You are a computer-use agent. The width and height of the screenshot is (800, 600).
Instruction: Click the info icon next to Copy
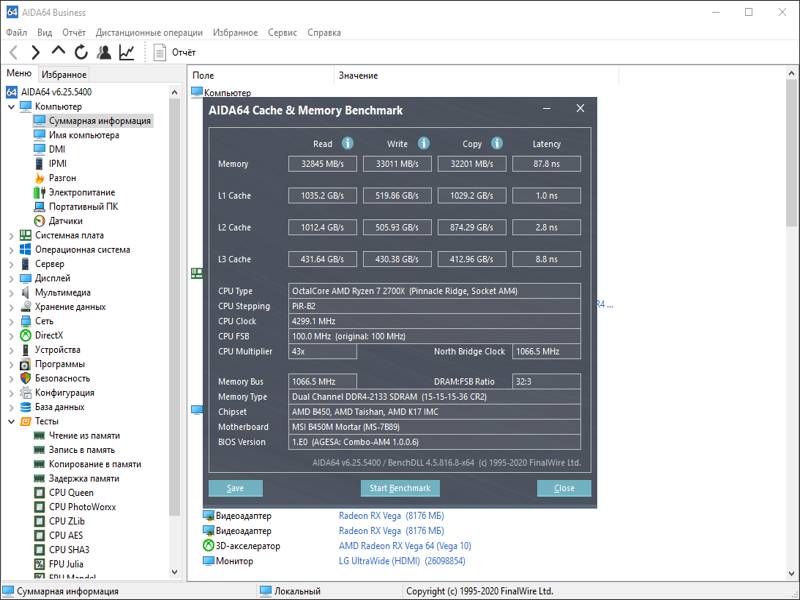point(497,143)
